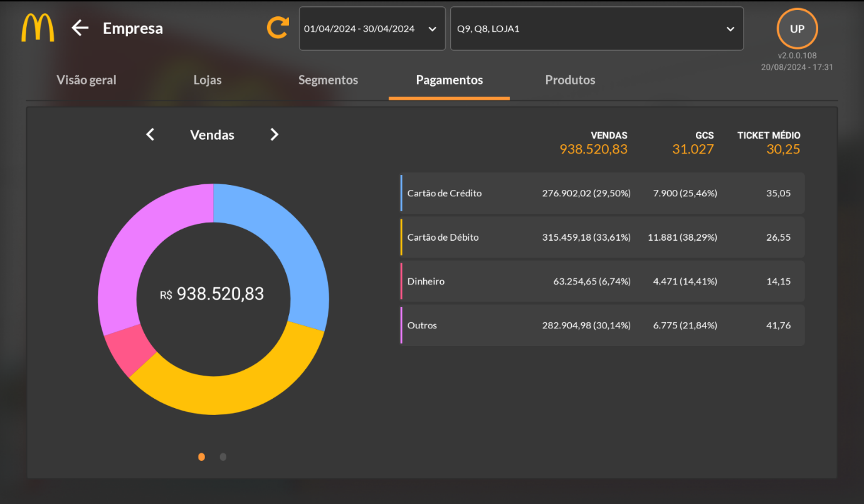
Task: Click the Empresa page title
Action: (x=133, y=28)
